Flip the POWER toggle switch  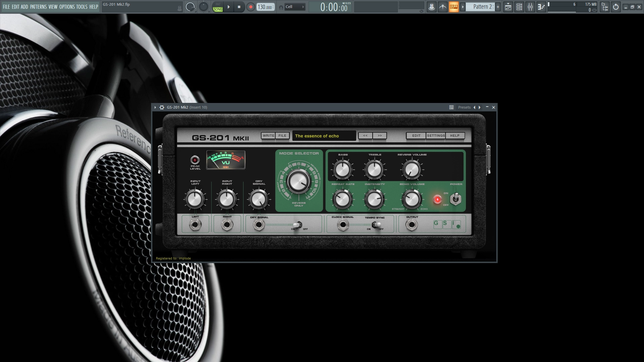pyautogui.click(x=455, y=199)
